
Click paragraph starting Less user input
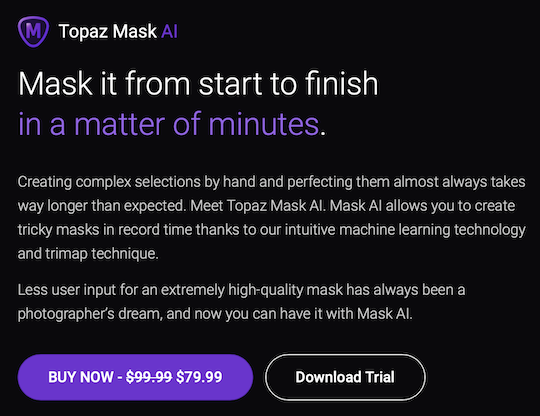(241, 302)
